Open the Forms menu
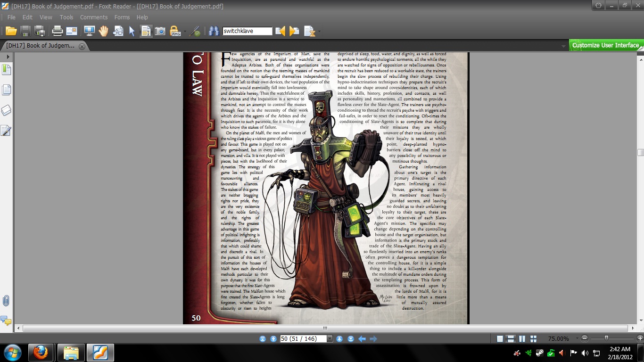 (x=122, y=17)
